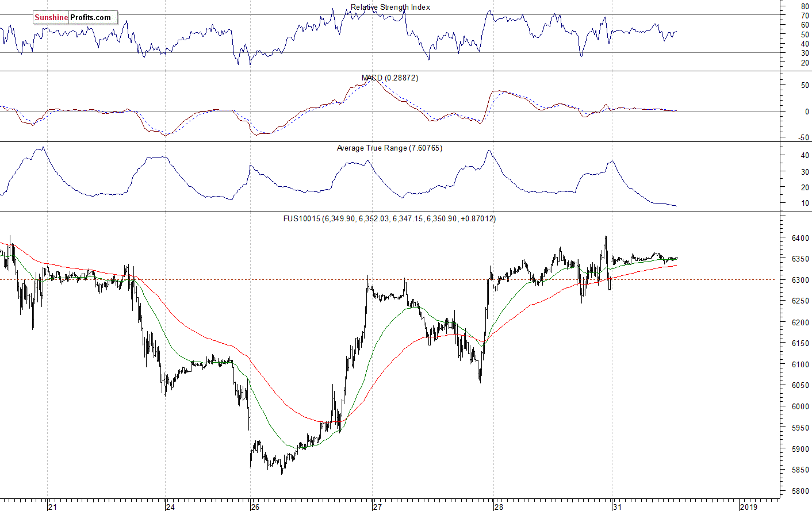Click the 6200 price axis label
The width and height of the screenshot is (812, 511).
[x=800, y=322]
